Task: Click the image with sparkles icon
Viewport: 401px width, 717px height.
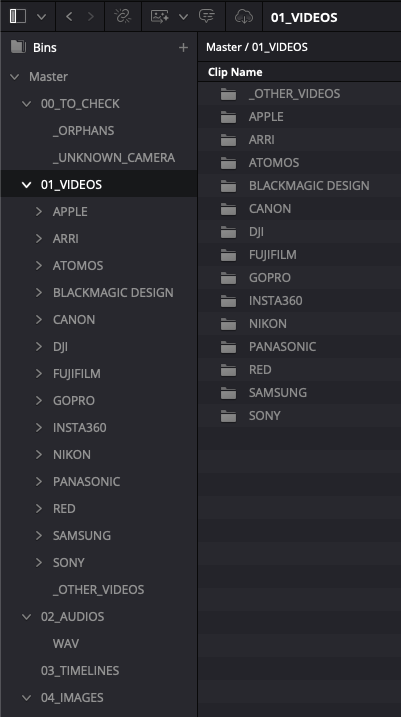Action: 160,17
